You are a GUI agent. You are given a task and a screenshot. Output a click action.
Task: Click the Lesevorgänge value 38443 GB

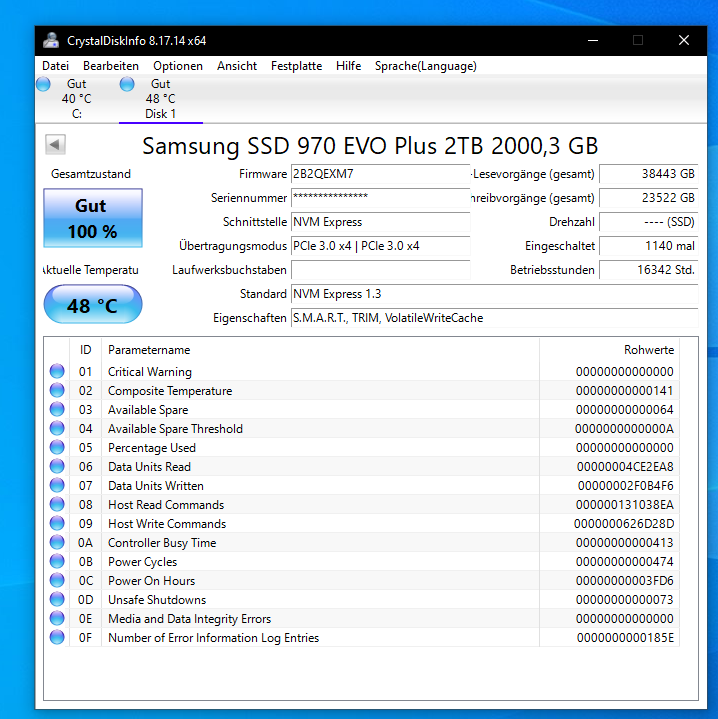(x=649, y=174)
